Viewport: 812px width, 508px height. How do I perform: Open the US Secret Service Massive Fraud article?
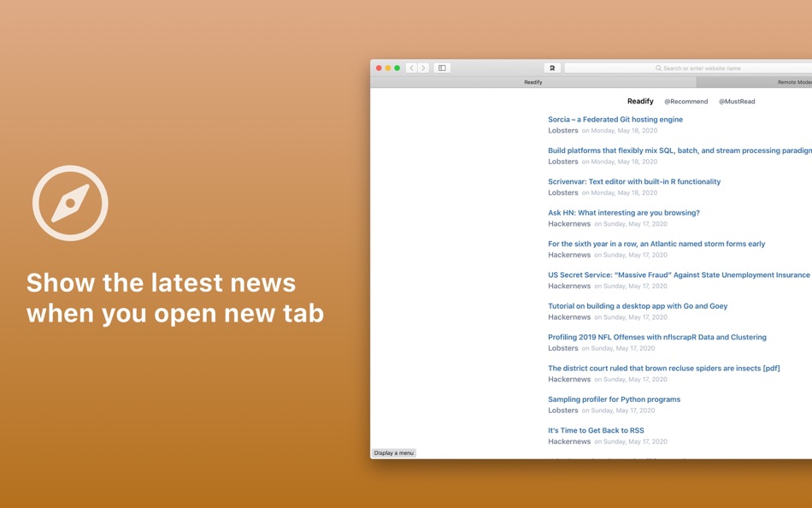click(679, 275)
